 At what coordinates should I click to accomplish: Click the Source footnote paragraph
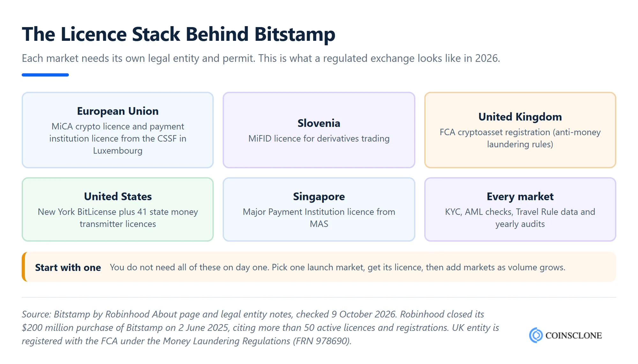pyautogui.click(x=260, y=328)
